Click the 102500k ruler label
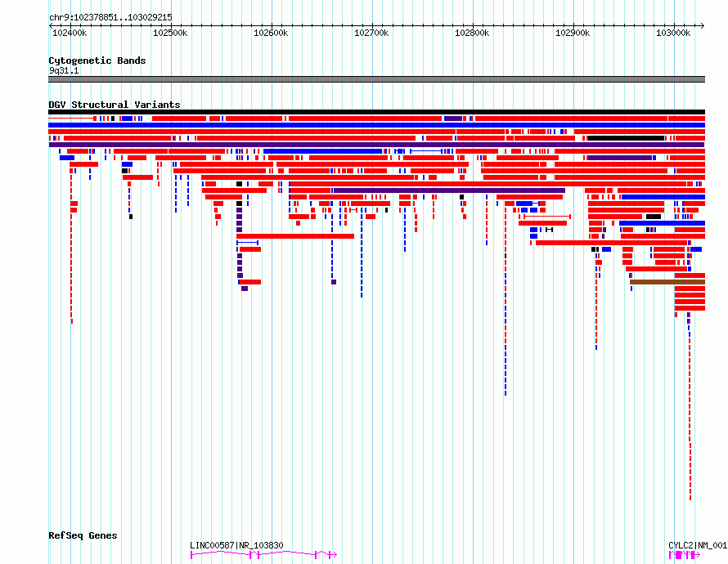Viewport: 728px width, 564px height. 170,33
